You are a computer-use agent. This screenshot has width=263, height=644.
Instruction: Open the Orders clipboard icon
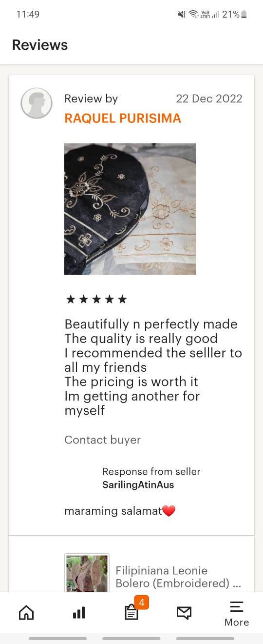point(131,613)
